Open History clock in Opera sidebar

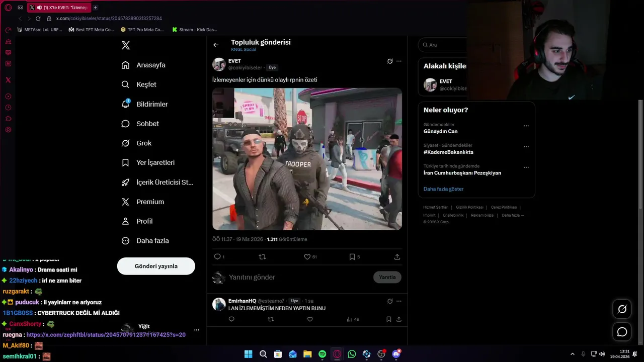coord(8,108)
